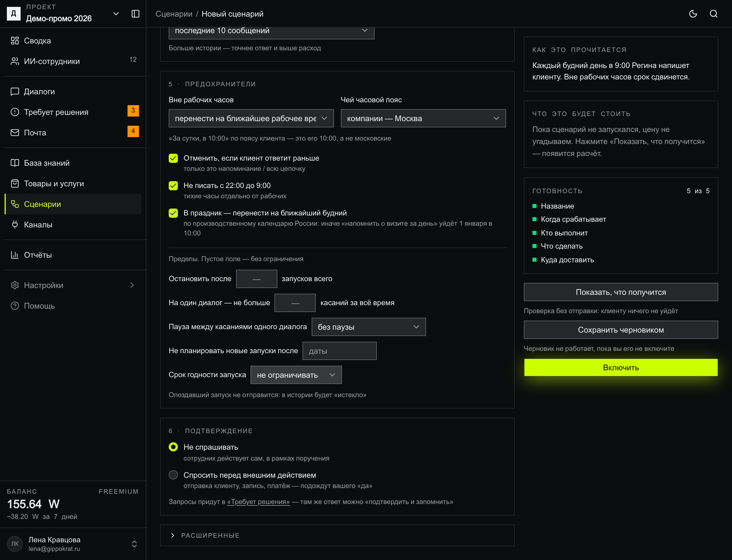Open the Вне рабочих часов dropdown
The height and width of the screenshot is (560, 732).
pyautogui.click(x=251, y=118)
